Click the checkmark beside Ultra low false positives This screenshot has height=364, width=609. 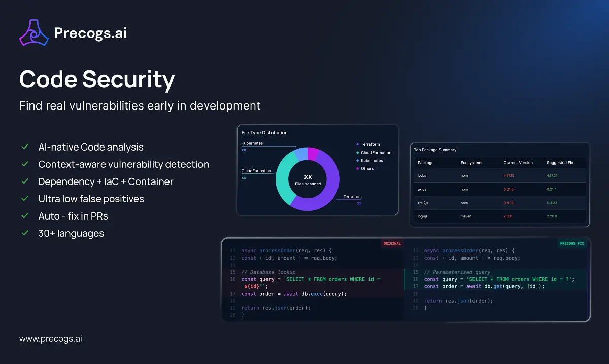click(x=25, y=199)
